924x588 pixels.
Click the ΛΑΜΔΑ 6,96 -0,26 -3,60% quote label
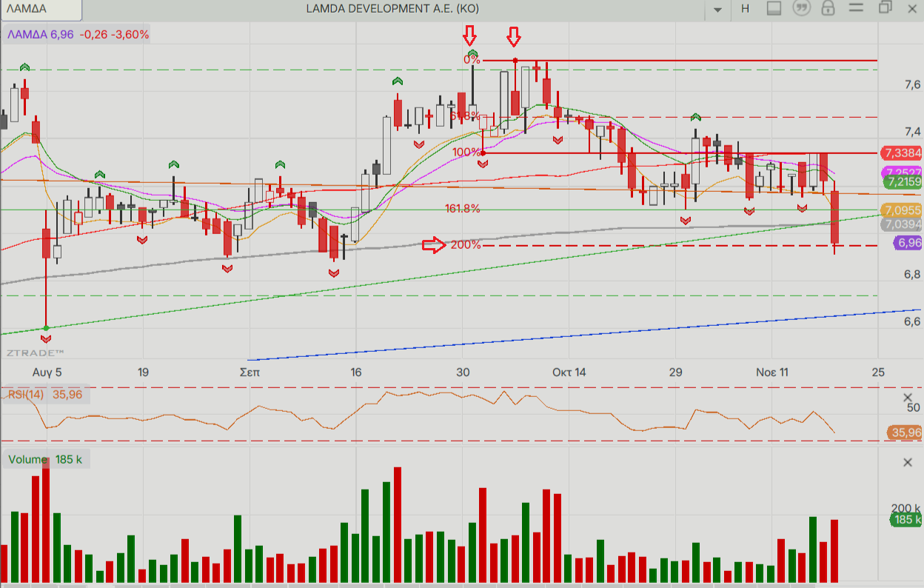pyautogui.click(x=78, y=35)
